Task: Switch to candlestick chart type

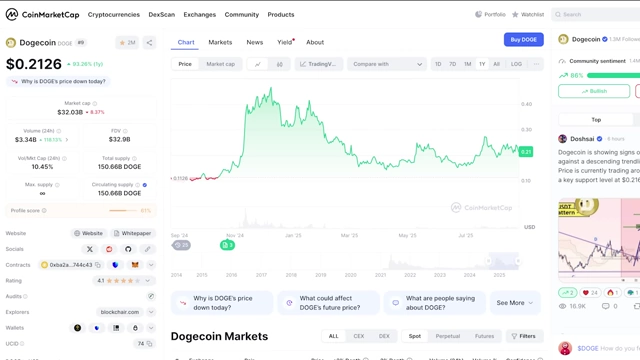Action: [280, 64]
